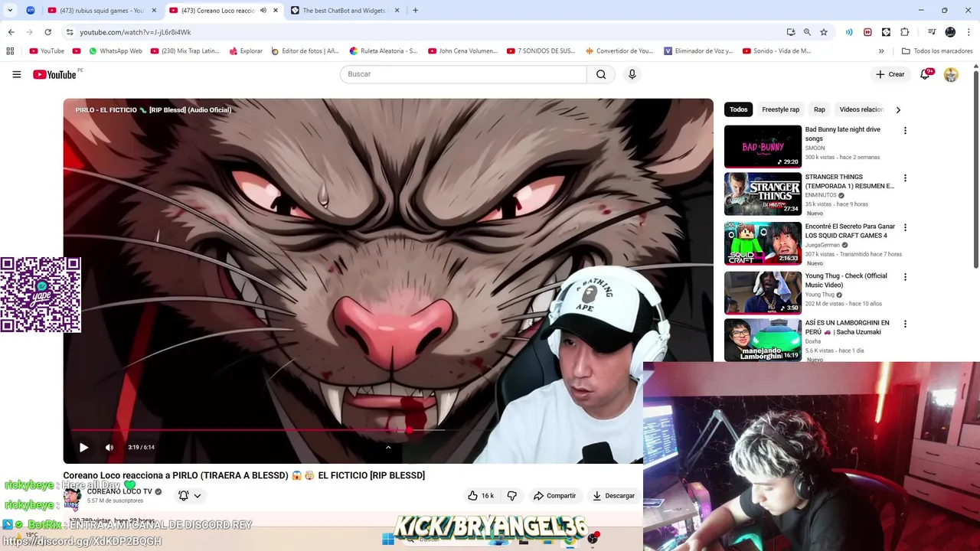Open options for Lamborghini en Perú video
The image size is (980, 551).
point(905,324)
